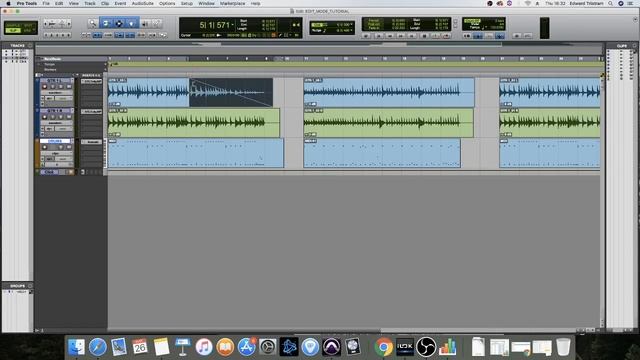Image resolution: width=640 pixels, height=360 pixels.
Task: Click the transport Play button
Action: coord(436,36)
